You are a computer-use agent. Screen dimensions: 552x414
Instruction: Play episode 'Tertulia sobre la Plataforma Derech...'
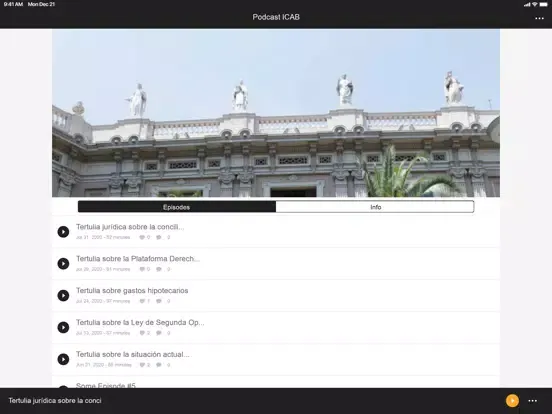(63, 264)
